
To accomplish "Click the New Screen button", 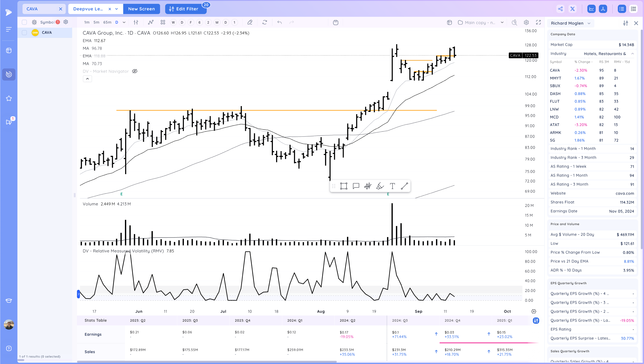I will click(141, 9).
